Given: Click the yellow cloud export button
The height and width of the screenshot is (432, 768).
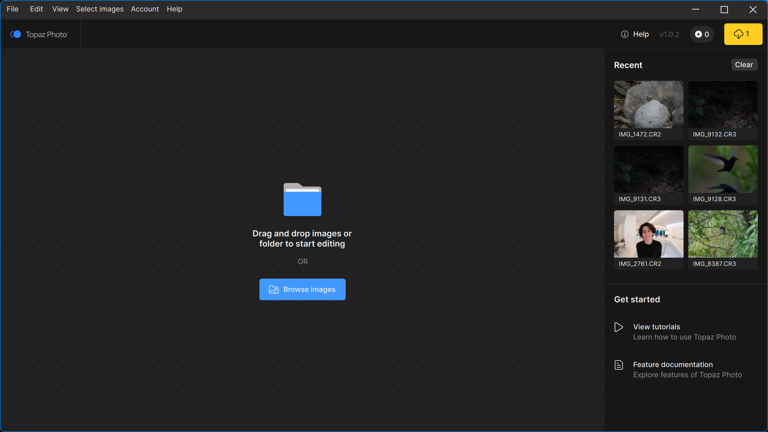Looking at the screenshot, I should pyautogui.click(x=742, y=34).
